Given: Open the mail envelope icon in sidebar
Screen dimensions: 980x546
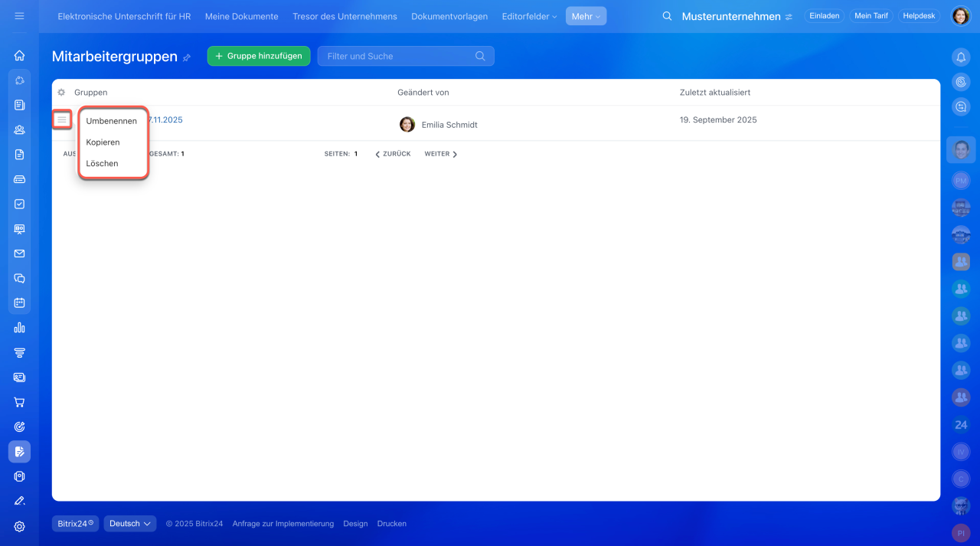Looking at the screenshot, I should pyautogui.click(x=19, y=253).
